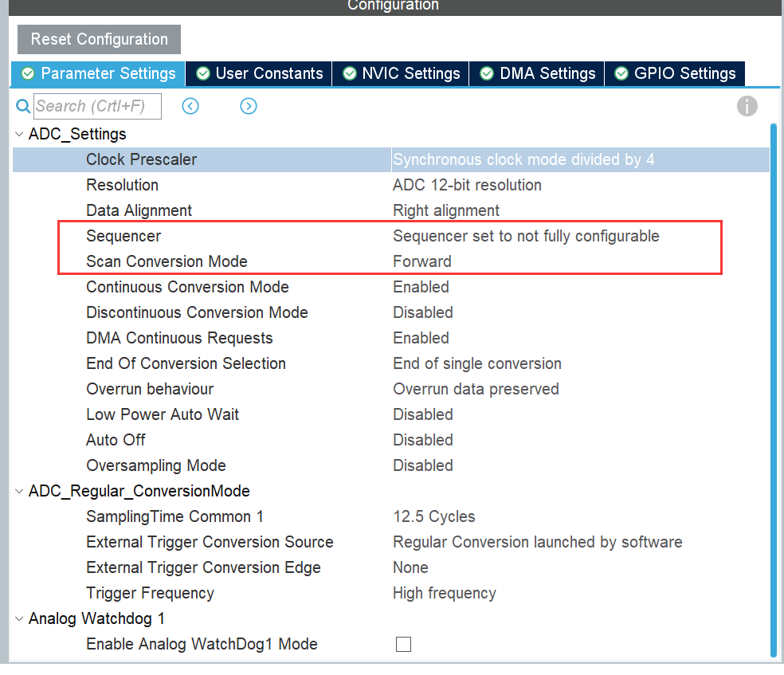
Task: Collapse the Analog Watchdog 1 group
Action: [x=19, y=618]
